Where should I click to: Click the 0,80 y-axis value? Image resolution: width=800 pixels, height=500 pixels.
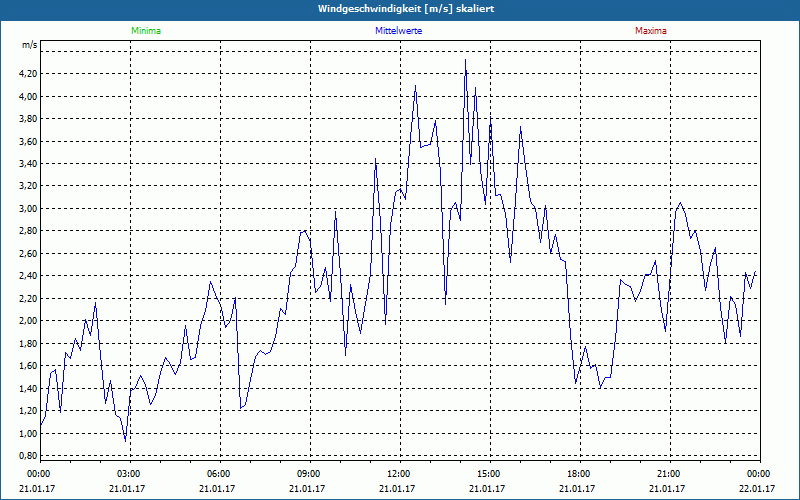click(x=28, y=456)
